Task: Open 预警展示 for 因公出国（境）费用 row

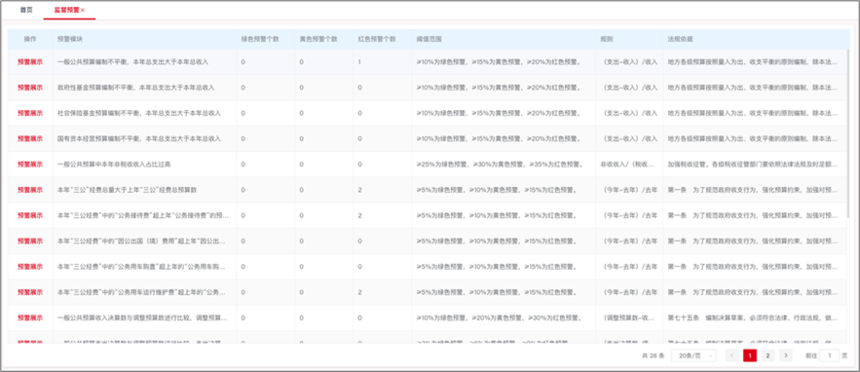Action: coord(30,241)
